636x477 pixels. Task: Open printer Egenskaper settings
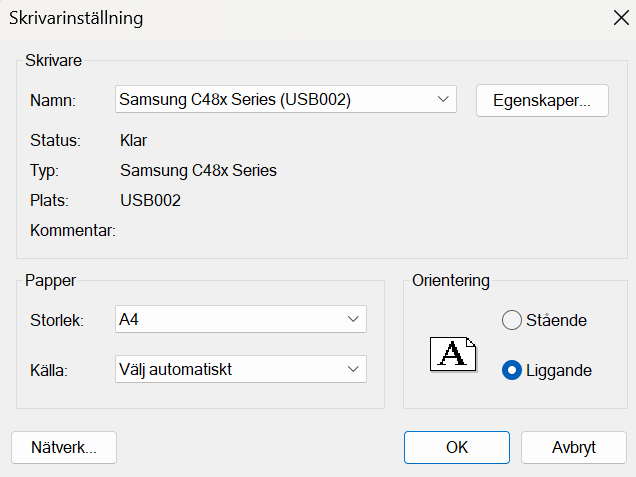(x=542, y=101)
